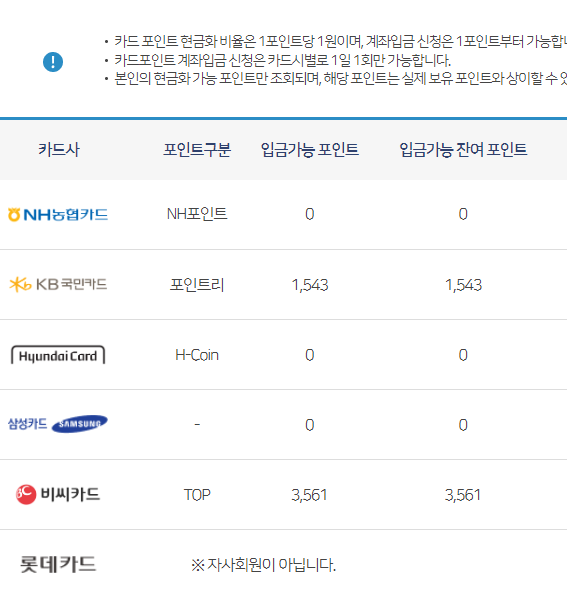Click the notice about 본인의 현금화 가능 포인트
This screenshot has height=597, width=567.
point(340,79)
